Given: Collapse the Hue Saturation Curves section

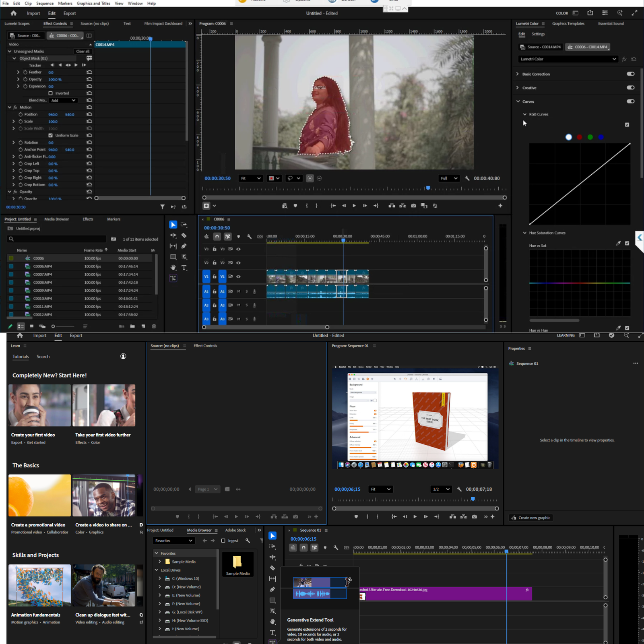Looking at the screenshot, I should click(x=524, y=233).
